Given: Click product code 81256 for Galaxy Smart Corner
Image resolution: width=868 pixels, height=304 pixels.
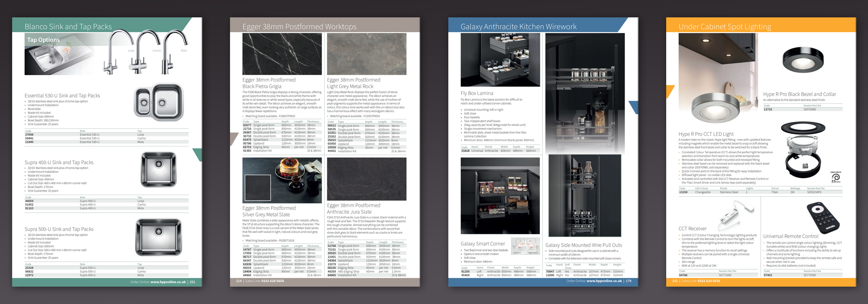Looking at the screenshot, I should [x=465, y=271].
